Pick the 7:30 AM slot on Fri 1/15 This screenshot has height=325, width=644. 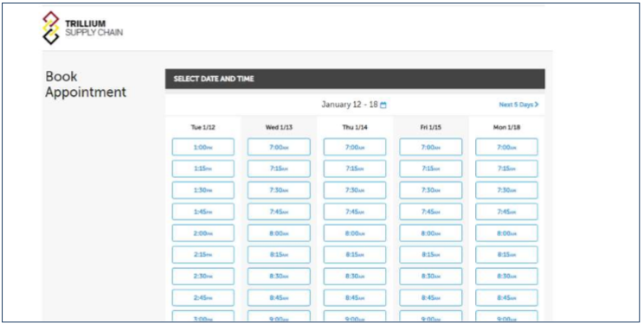[x=431, y=190]
